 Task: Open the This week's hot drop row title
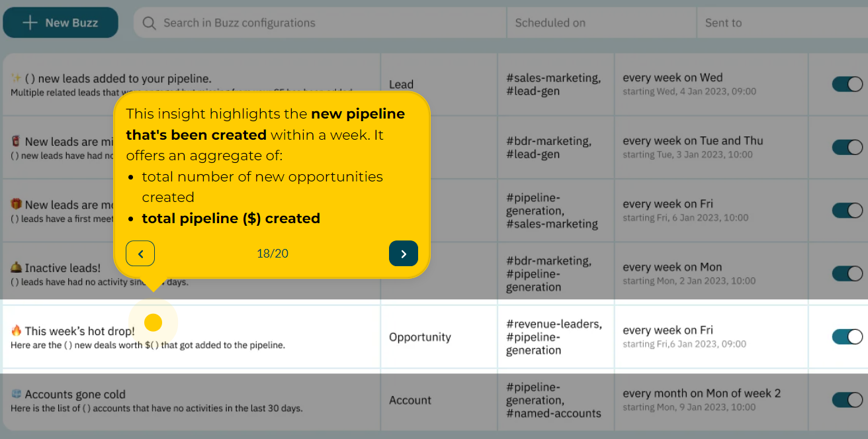[79, 330]
